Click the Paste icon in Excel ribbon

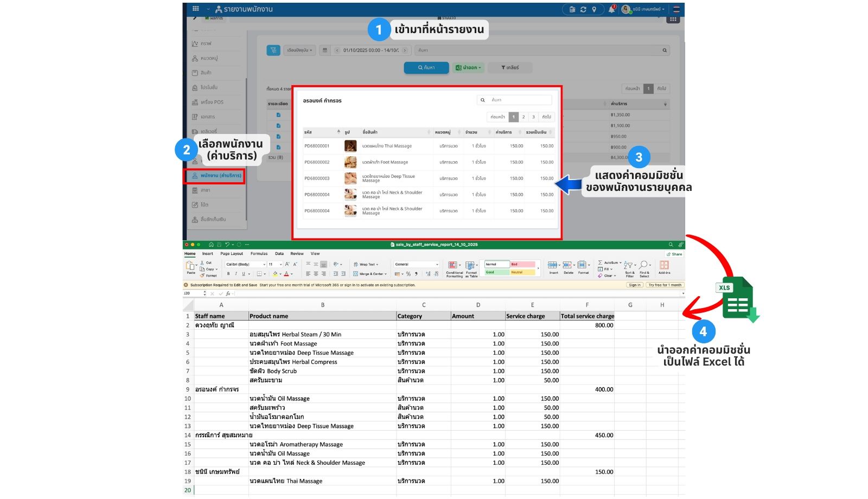point(190,266)
